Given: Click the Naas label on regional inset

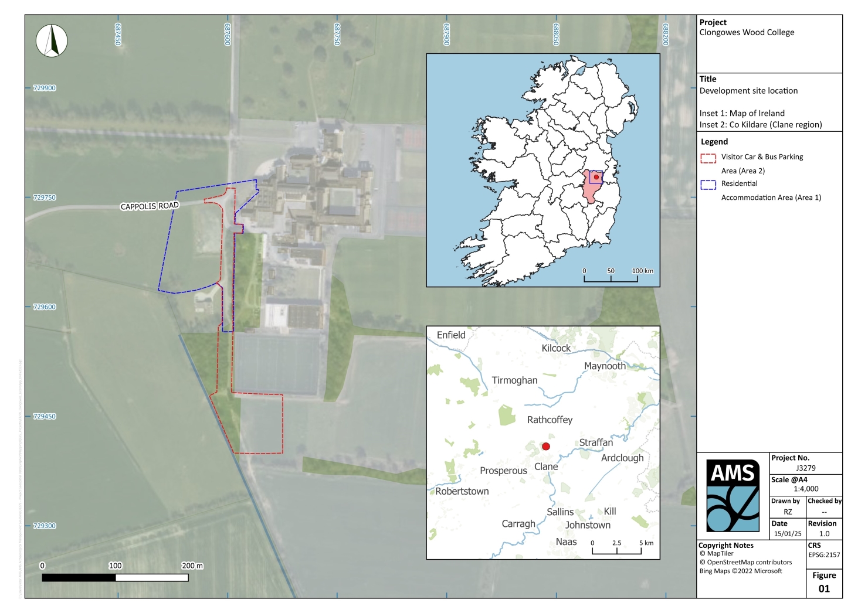Looking at the screenshot, I should pyautogui.click(x=566, y=542).
